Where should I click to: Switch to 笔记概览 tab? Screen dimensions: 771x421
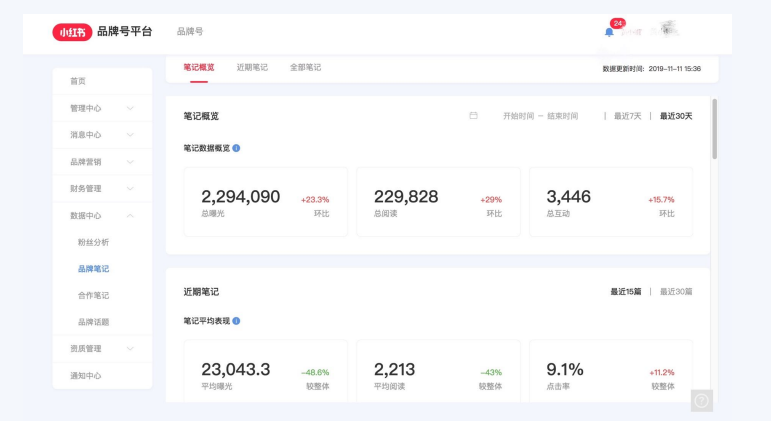199,67
